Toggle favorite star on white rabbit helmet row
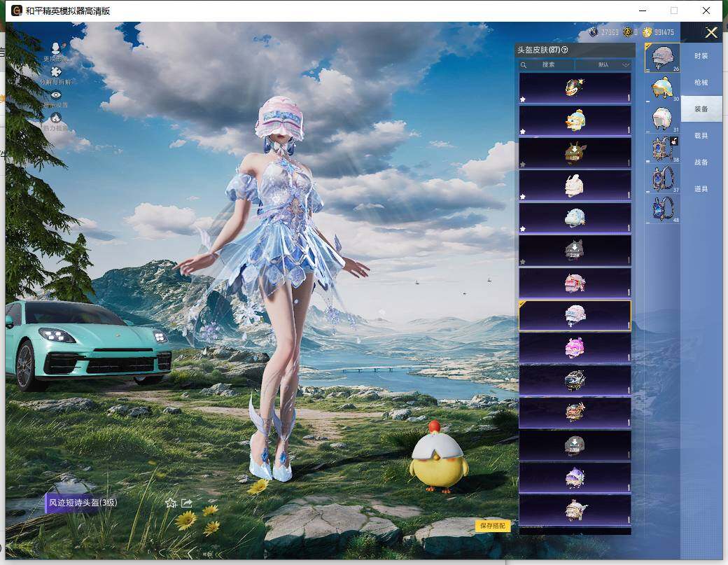The image size is (728, 565). 523,196
